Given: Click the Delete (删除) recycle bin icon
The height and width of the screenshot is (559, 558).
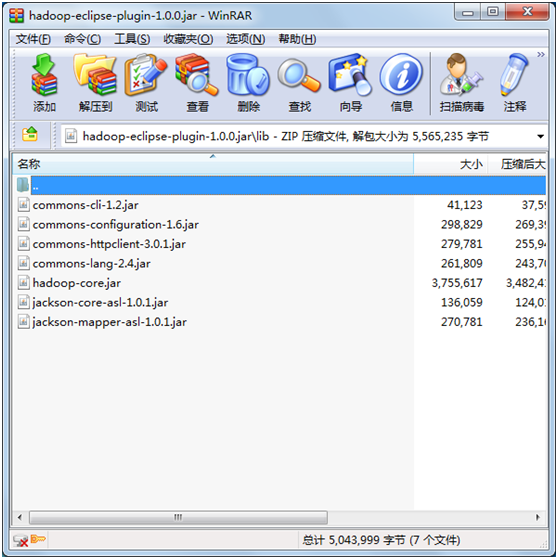Looking at the screenshot, I should (x=248, y=75).
